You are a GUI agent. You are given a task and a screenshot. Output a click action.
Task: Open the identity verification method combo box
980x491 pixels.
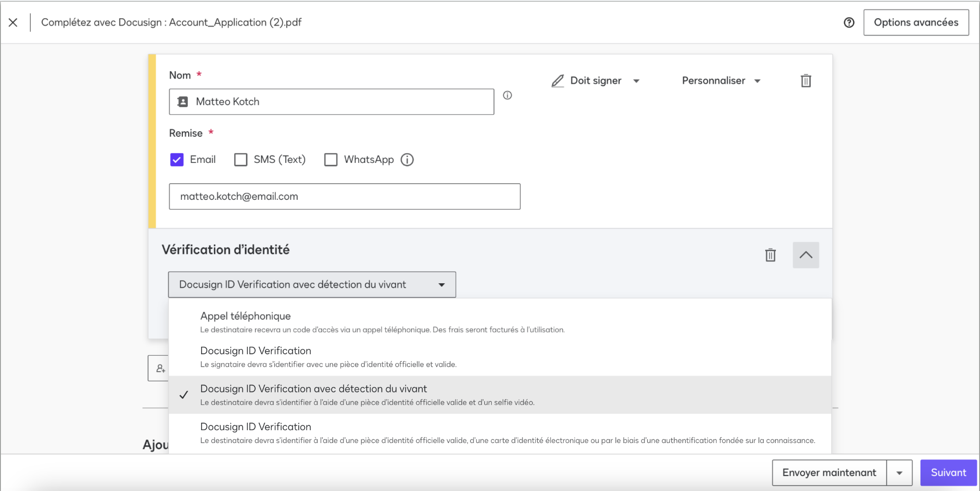click(312, 285)
